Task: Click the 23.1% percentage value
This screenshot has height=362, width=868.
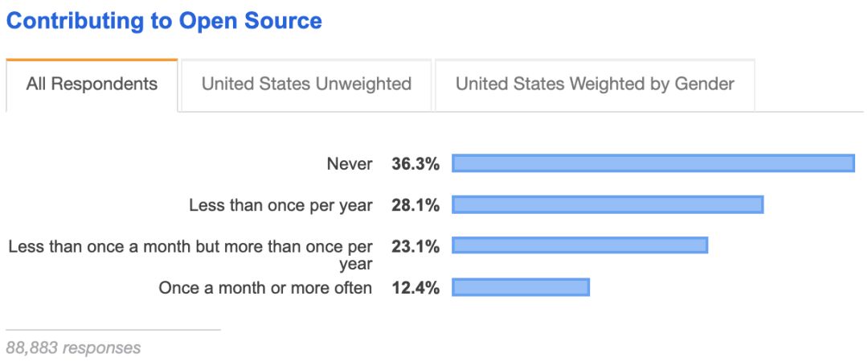Action: point(416,247)
